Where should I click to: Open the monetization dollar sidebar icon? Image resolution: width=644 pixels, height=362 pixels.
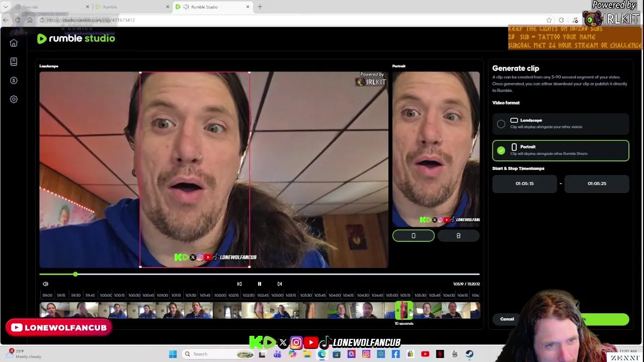point(14,80)
